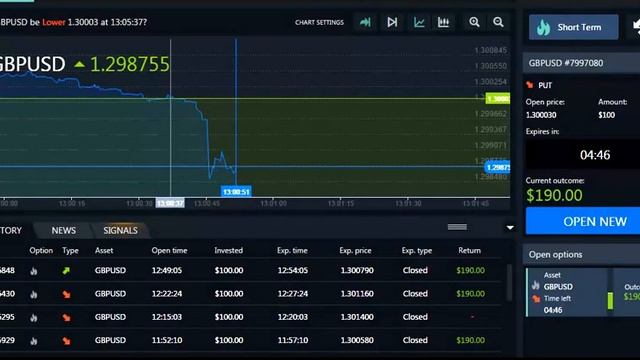The image size is (640, 360).
Task: Switch to the Signals tab
Action: click(120, 231)
